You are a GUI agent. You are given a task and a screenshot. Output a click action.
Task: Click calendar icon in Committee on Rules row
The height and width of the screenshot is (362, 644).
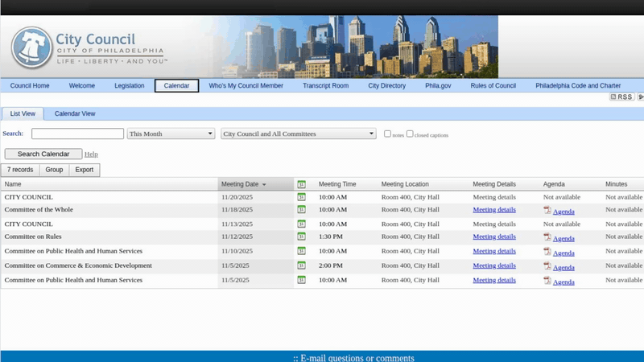coord(301,237)
